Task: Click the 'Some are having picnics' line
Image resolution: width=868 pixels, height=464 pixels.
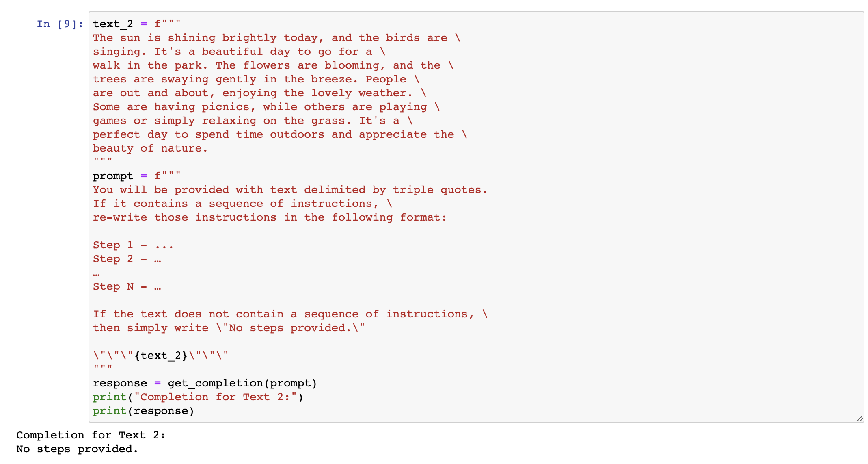Action: coord(266,107)
